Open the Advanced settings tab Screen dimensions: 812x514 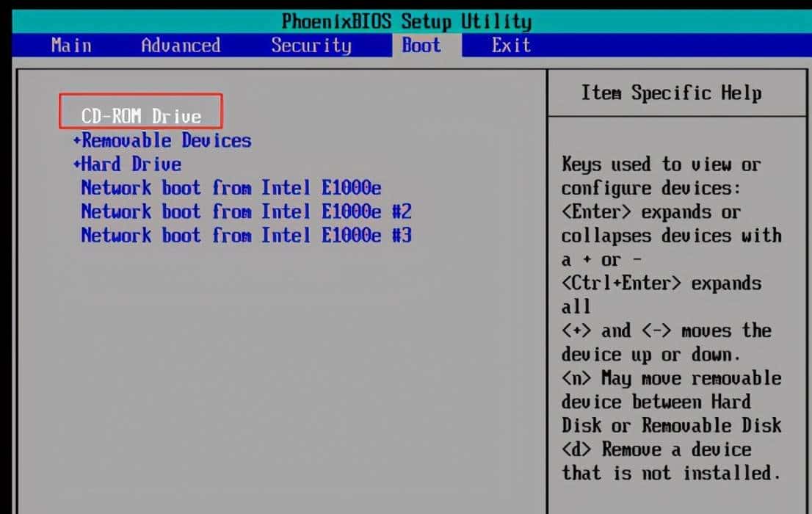click(180, 46)
